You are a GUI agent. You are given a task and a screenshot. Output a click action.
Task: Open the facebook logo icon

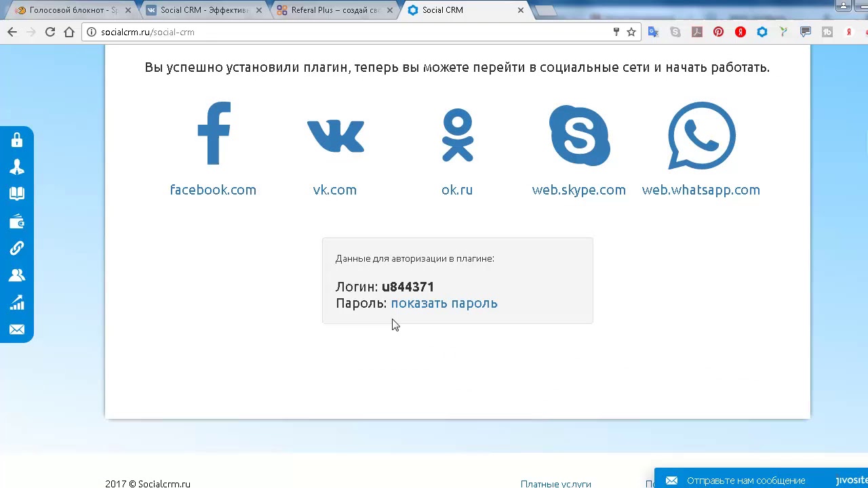pyautogui.click(x=214, y=134)
